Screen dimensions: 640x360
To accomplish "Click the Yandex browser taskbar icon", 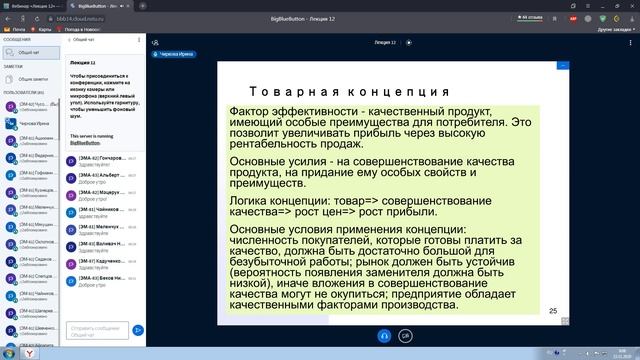I will point(29,353).
